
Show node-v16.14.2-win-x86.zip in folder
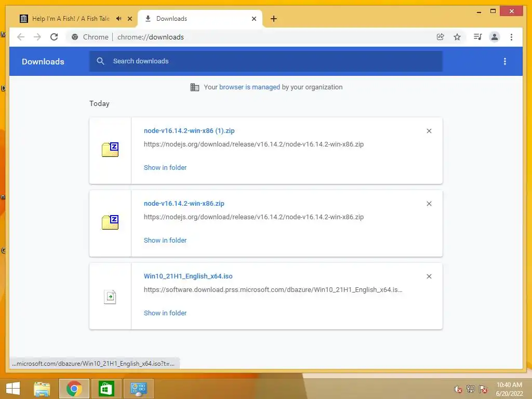(165, 240)
